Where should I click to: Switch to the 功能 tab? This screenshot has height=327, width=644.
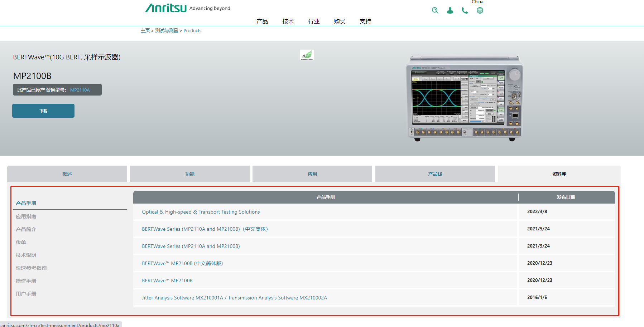tap(189, 174)
